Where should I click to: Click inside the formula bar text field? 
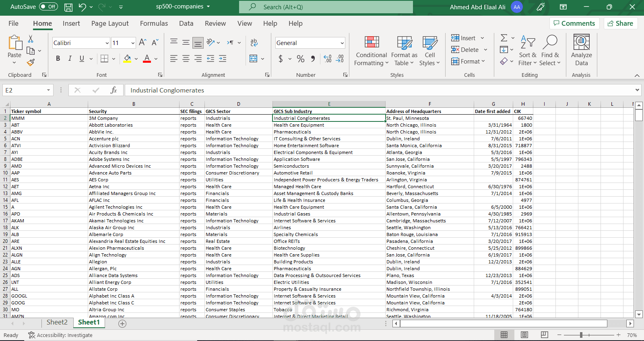tap(362, 90)
